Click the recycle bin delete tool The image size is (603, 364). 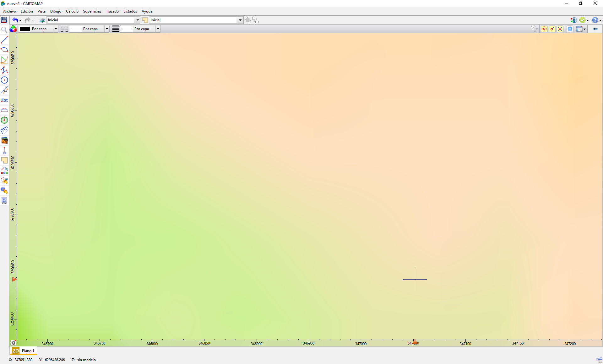(x=4, y=201)
